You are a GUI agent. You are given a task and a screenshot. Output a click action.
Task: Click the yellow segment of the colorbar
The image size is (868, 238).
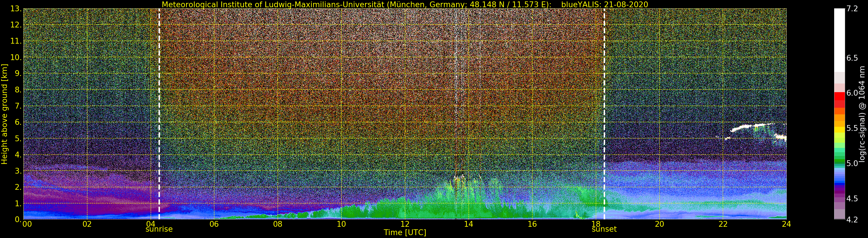(x=839, y=130)
